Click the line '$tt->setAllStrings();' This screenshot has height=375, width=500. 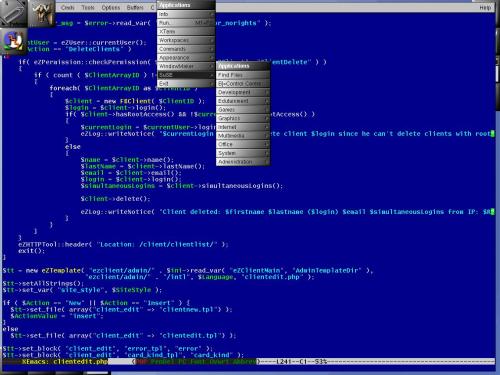point(43,284)
